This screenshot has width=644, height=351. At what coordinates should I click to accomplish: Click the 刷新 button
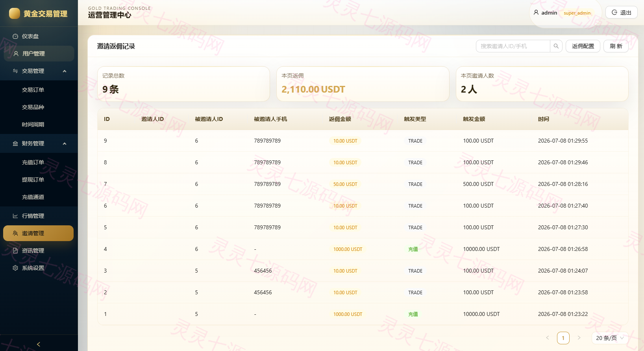616,46
